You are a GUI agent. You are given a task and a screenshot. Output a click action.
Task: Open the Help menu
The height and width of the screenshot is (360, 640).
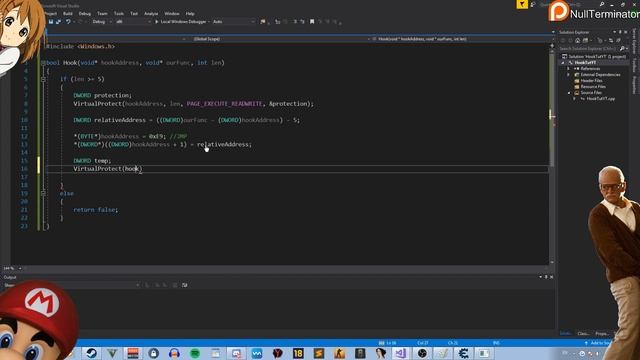pyautogui.click(x=190, y=13)
